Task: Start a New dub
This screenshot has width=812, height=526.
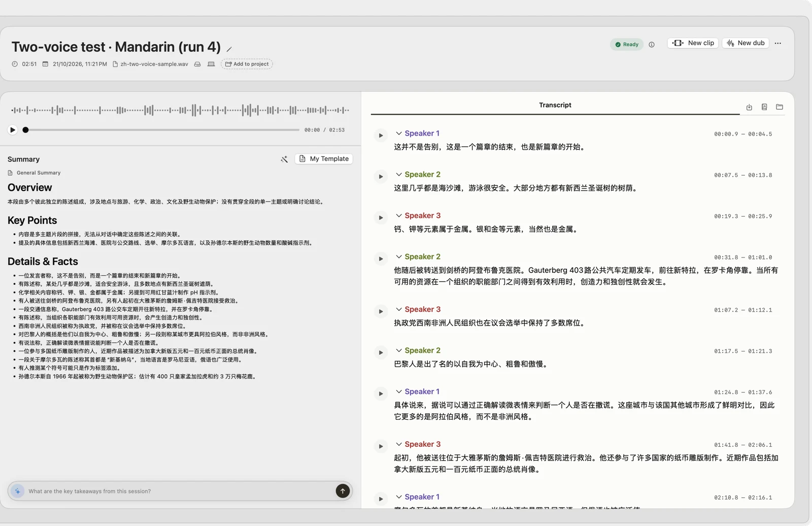Action: 746,43
